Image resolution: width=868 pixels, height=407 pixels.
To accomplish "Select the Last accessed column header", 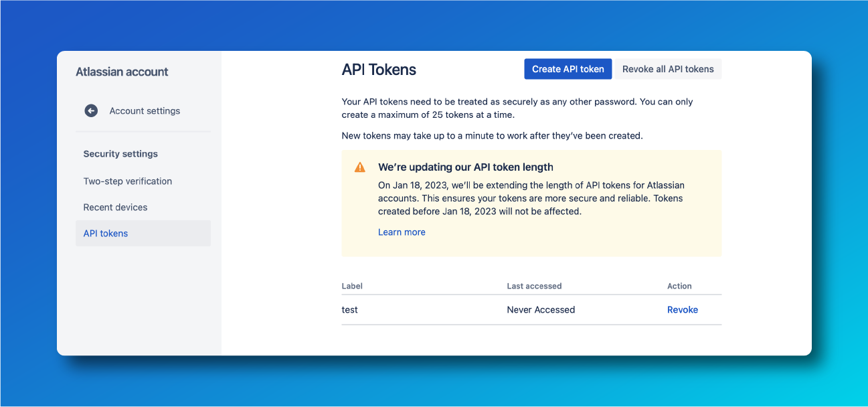I will [x=534, y=286].
